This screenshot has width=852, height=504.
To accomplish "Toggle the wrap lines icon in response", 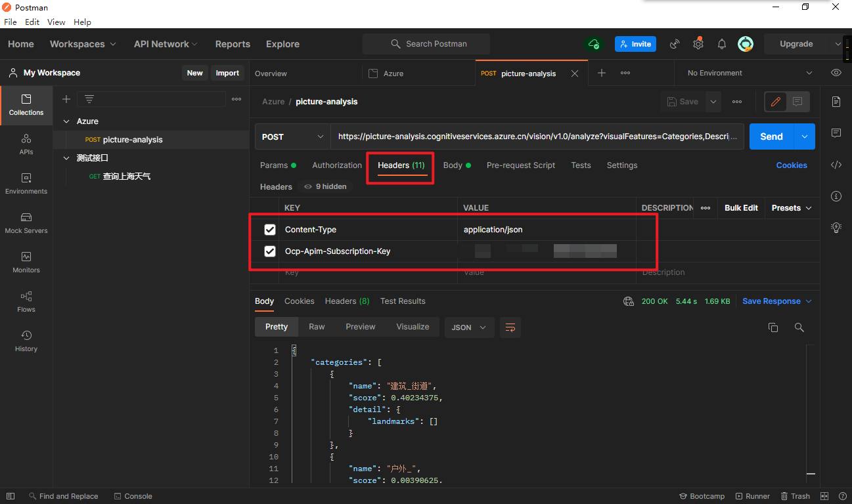I will click(510, 327).
